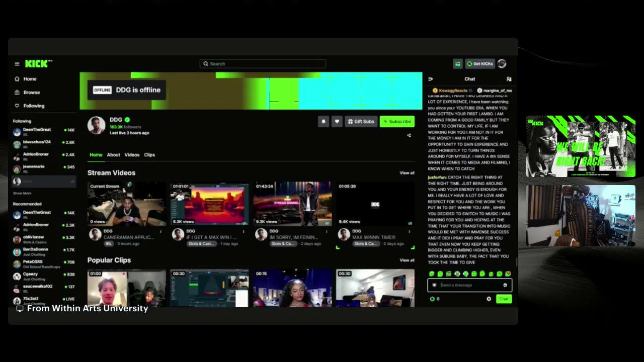Click the 'From Within Arts University' caption

coord(88,308)
